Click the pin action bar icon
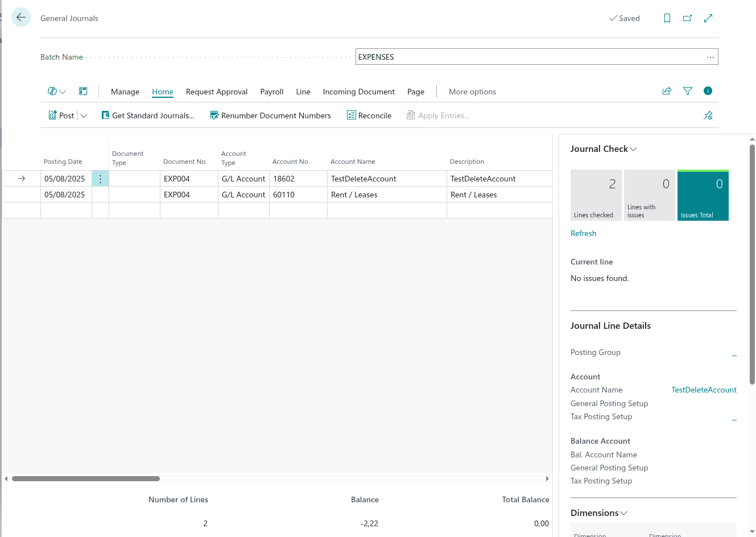 [x=708, y=115]
